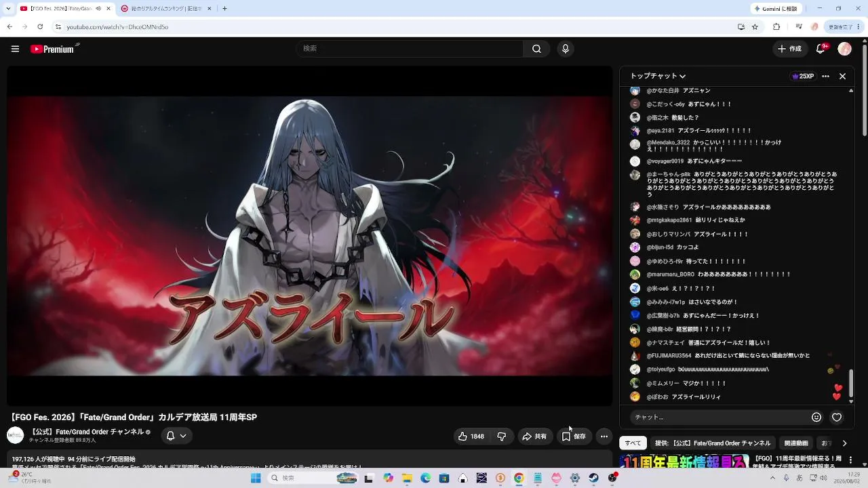868x488 pixels.
Task: Open the YouTube guide hamburger menu
Action: 15,49
